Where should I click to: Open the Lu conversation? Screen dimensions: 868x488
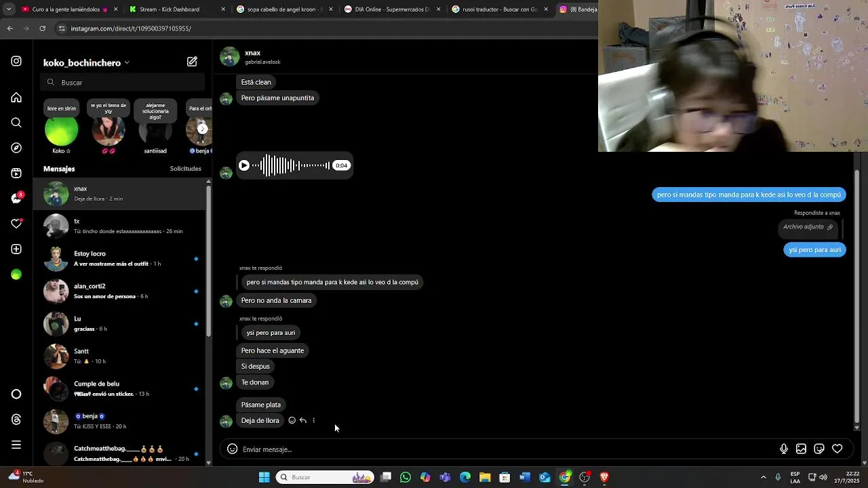(119, 324)
